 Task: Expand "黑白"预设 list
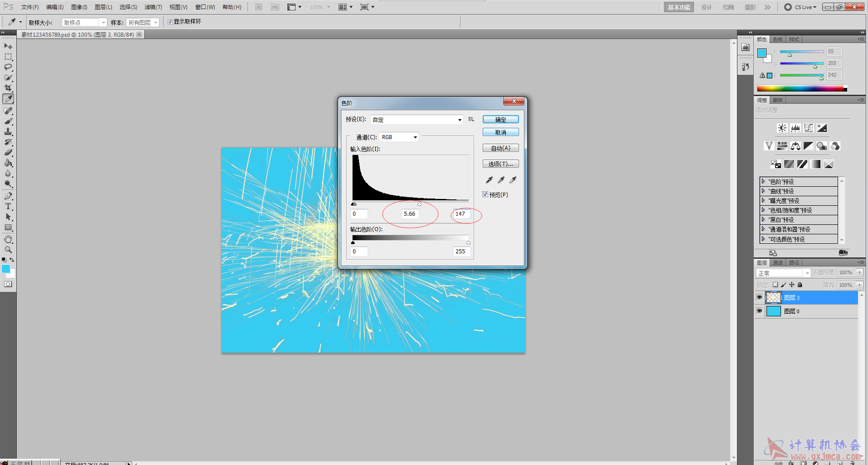[x=763, y=219]
